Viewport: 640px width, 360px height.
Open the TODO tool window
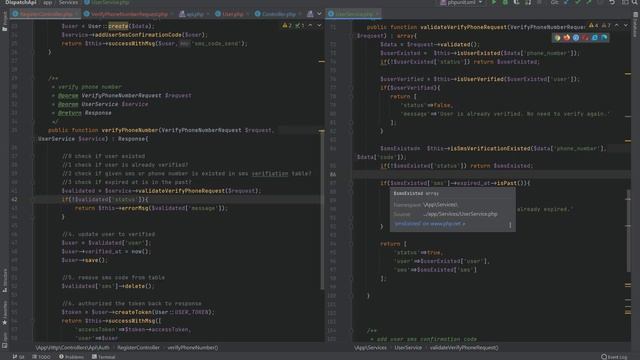tap(41, 357)
